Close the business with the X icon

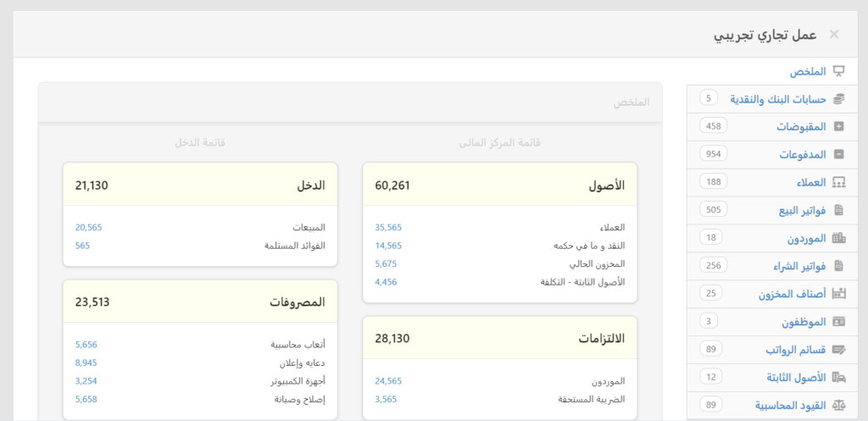(834, 34)
